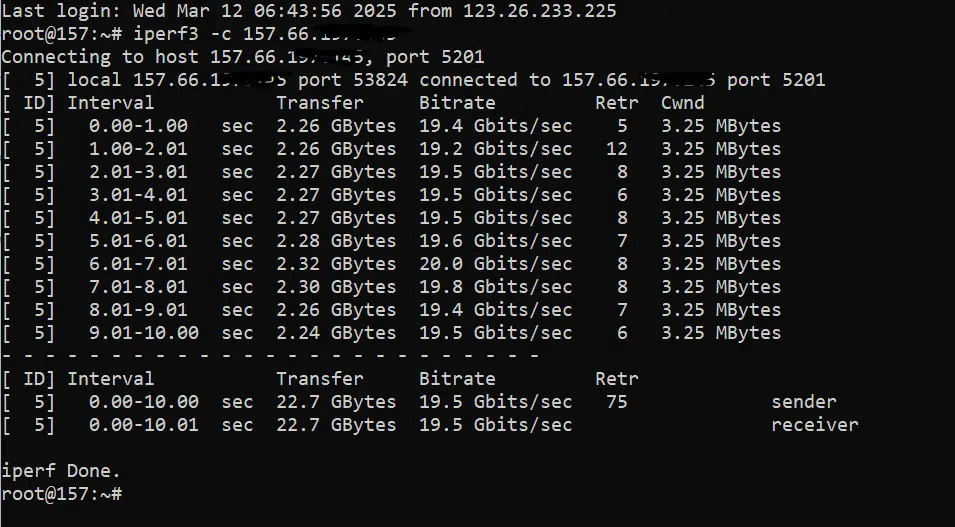Click the first "Bitrate" column header
The height and width of the screenshot is (527, 955).
point(457,103)
